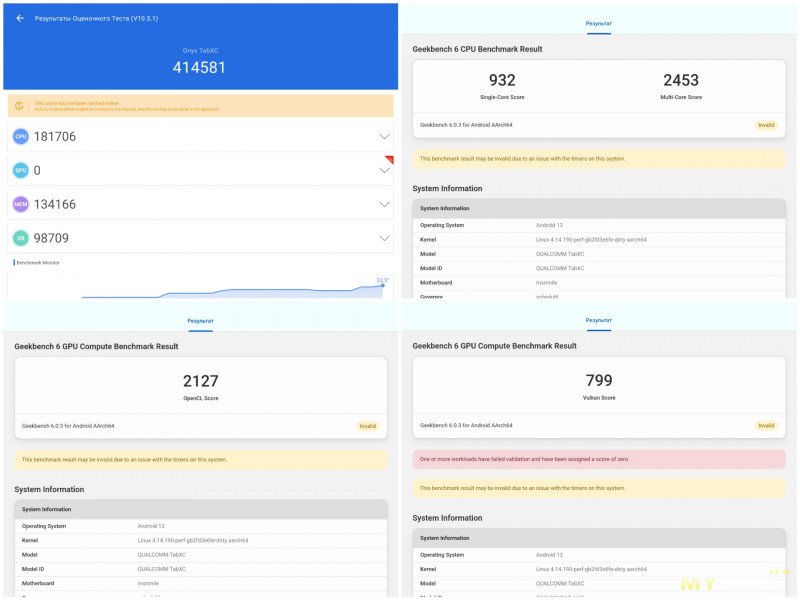This screenshot has height=600, width=800.
Task: Click the Kernel row in the OpenCL panel
Action: click(x=201, y=540)
